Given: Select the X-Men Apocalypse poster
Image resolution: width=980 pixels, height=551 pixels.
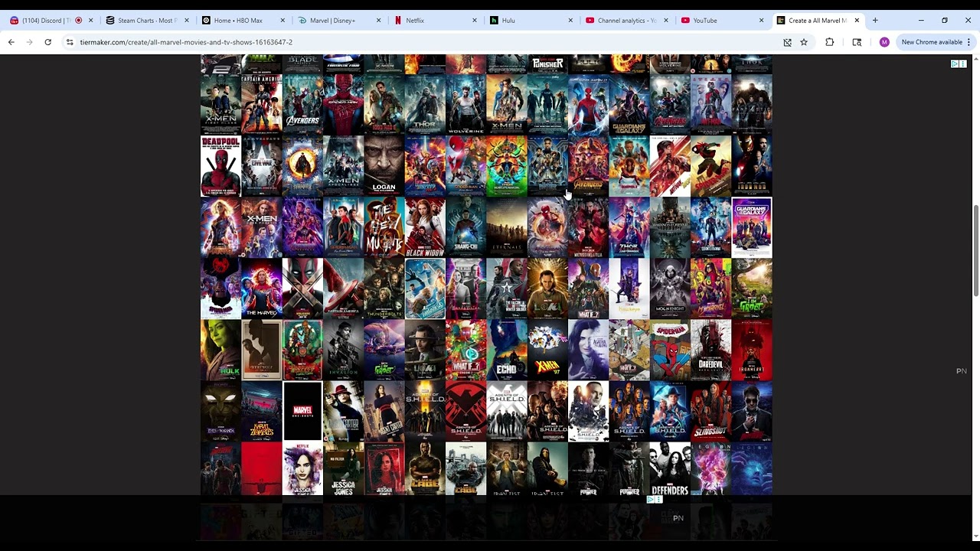Looking at the screenshot, I should pyautogui.click(x=343, y=166).
